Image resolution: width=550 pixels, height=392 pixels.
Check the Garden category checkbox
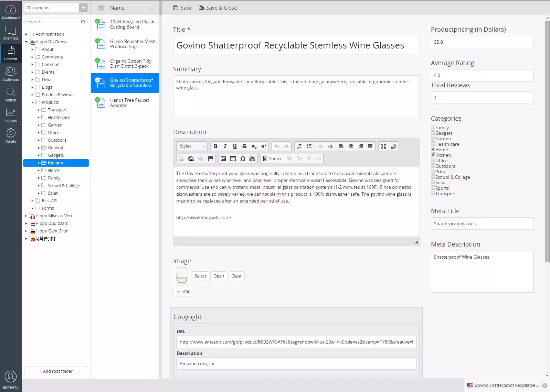(433, 138)
